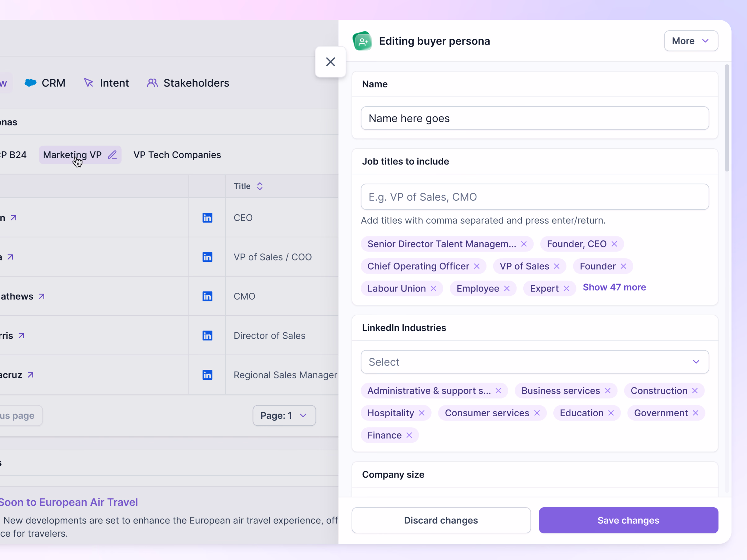Click Discard changes button

(441, 520)
